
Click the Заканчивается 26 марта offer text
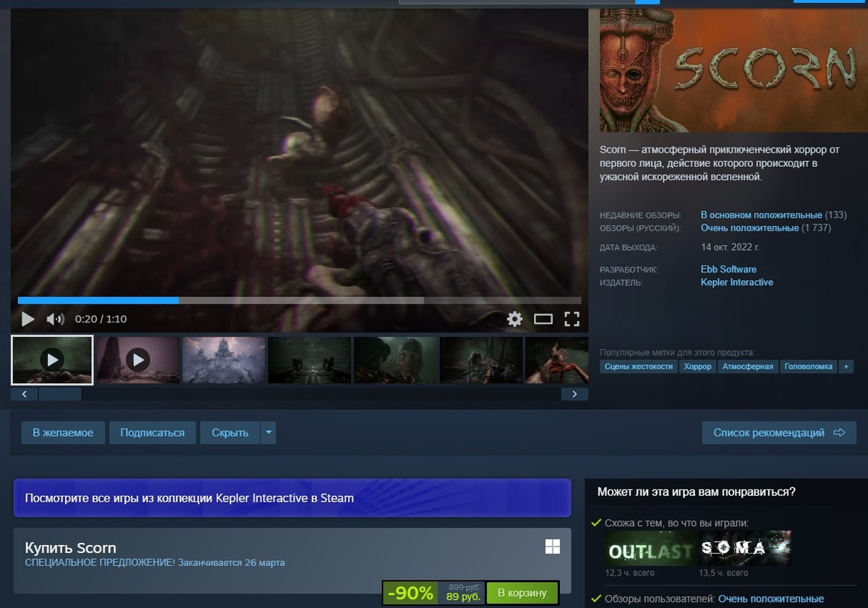point(231,562)
